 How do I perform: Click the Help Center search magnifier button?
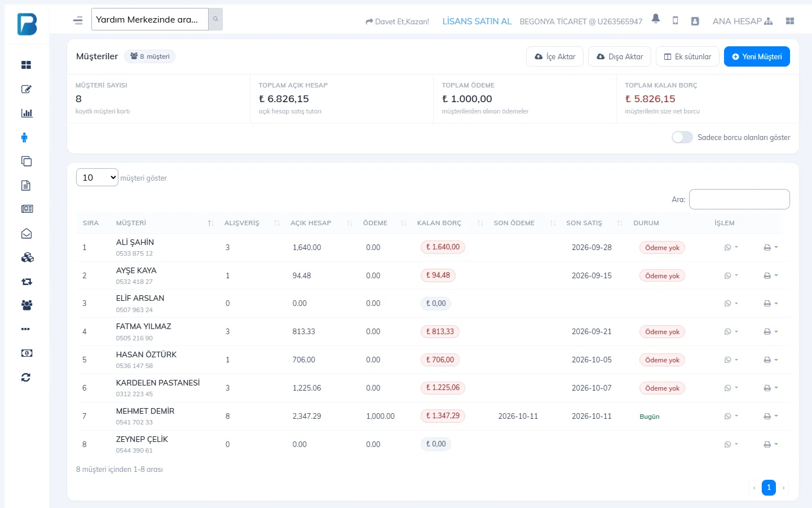pos(215,19)
